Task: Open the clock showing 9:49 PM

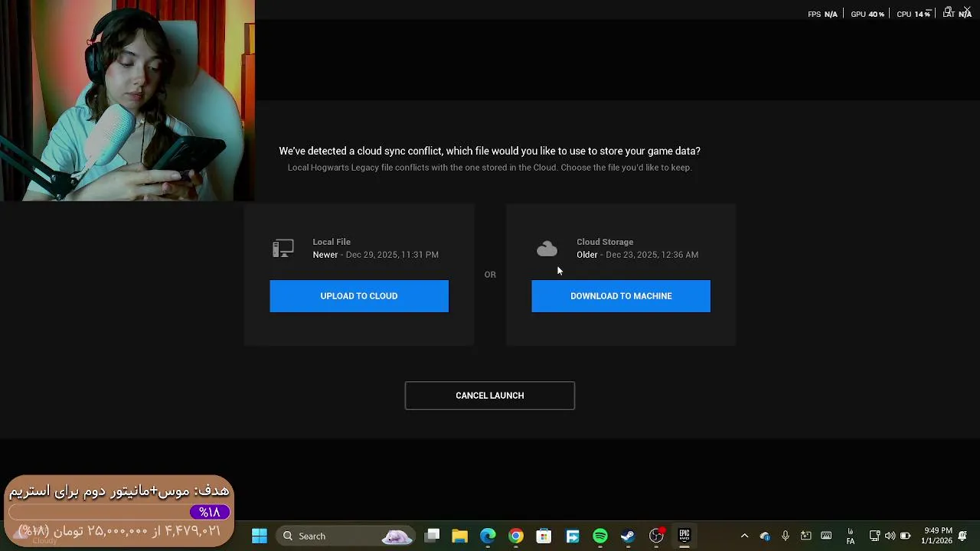Action: tap(937, 536)
